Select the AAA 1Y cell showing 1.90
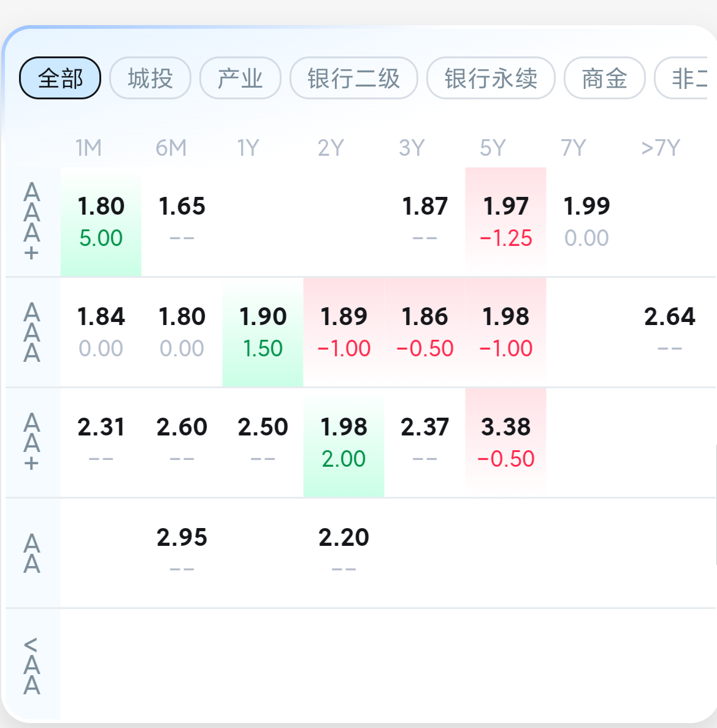717x728 pixels. click(x=263, y=332)
